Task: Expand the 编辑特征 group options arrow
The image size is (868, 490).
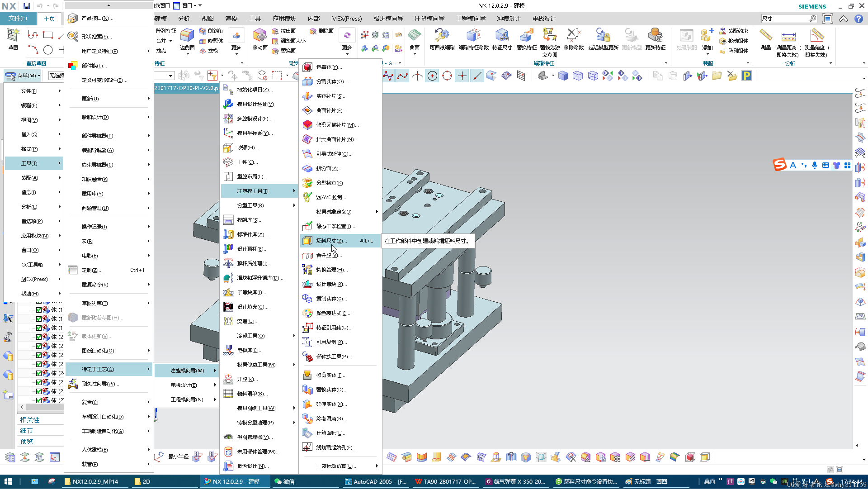Action: (x=666, y=63)
